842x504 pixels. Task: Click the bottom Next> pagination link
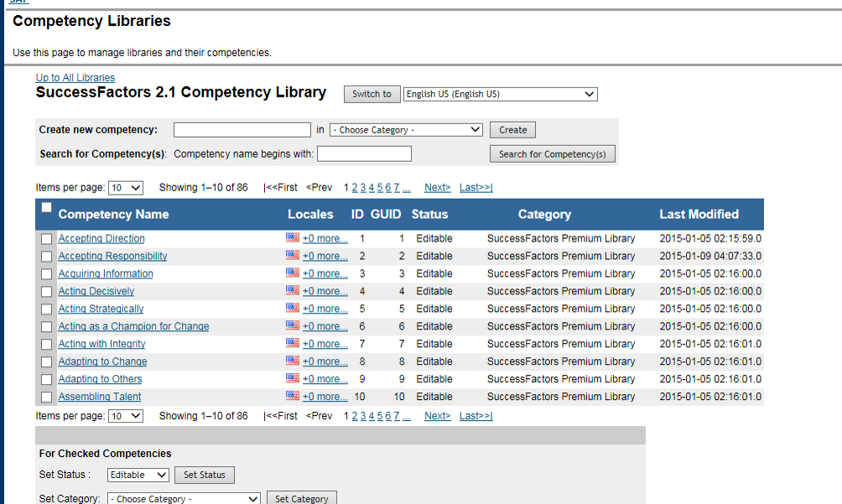438,416
